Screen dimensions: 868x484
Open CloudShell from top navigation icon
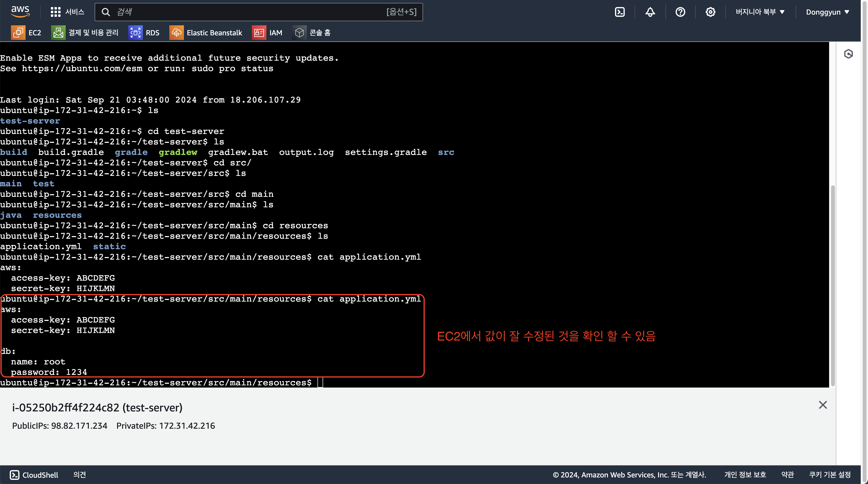point(620,12)
